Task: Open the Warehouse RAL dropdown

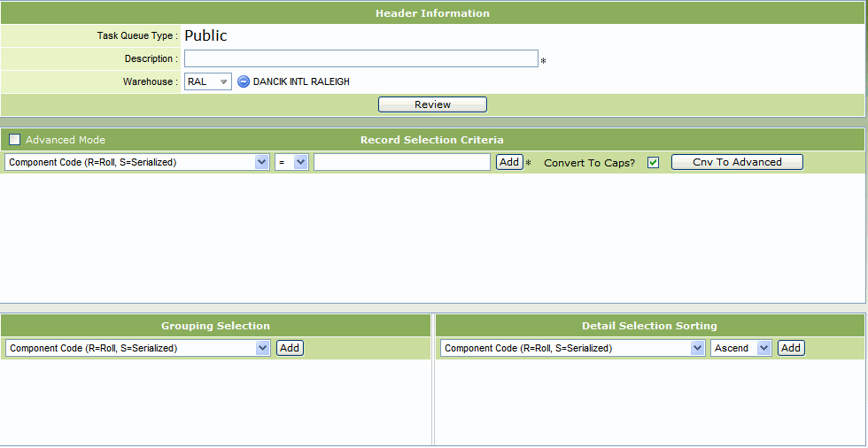Action: [x=208, y=81]
